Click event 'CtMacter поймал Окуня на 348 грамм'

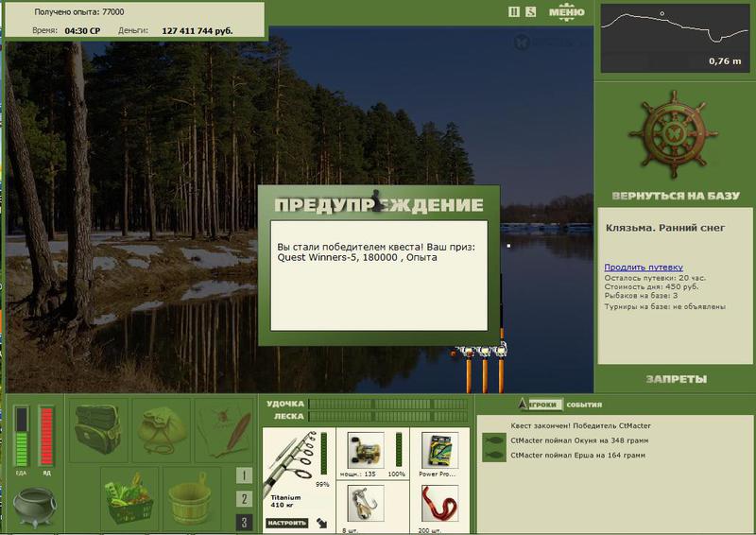pos(579,440)
